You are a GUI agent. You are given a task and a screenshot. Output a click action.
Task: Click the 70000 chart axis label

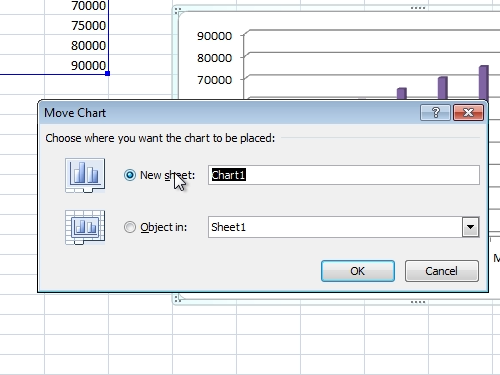point(214,80)
